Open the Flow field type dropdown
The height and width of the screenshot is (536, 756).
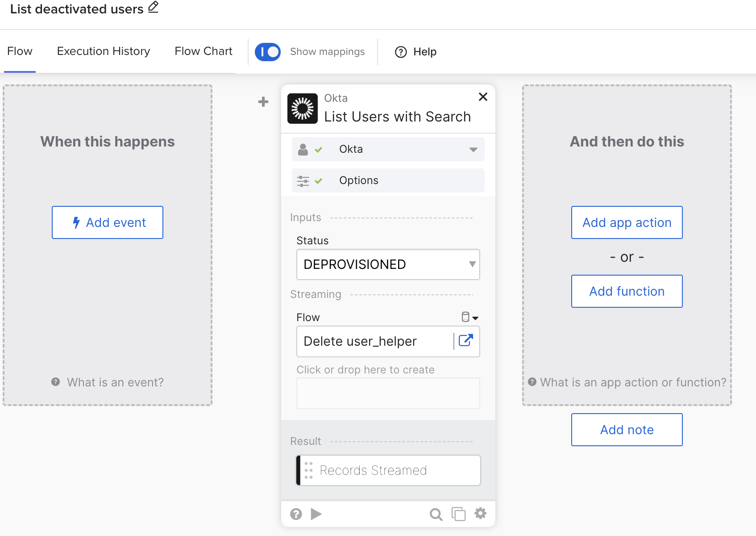(x=469, y=318)
